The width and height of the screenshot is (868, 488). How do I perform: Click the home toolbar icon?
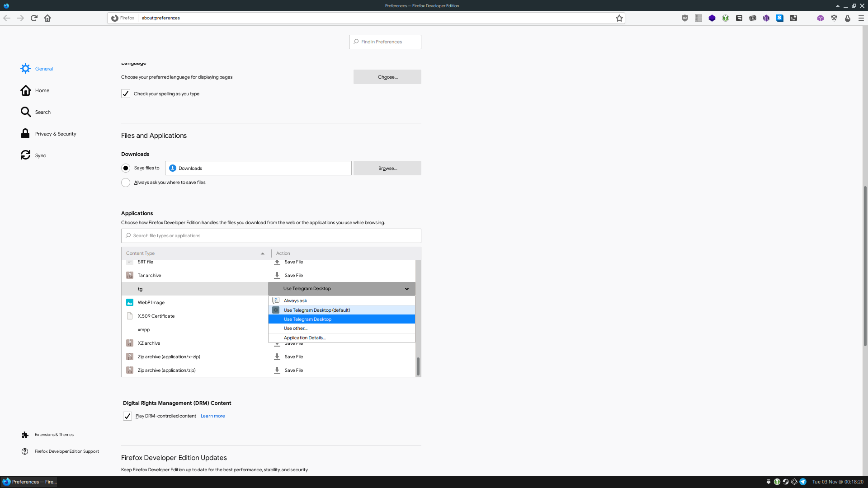[x=47, y=18]
